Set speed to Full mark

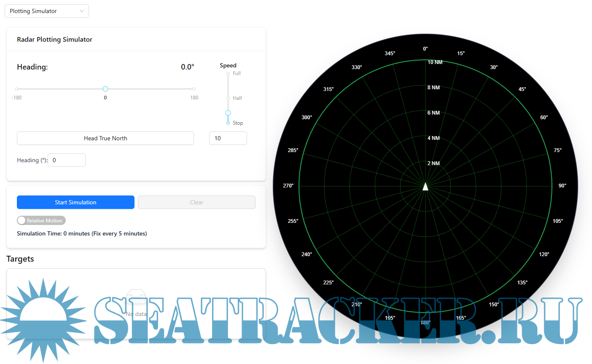[x=228, y=73]
